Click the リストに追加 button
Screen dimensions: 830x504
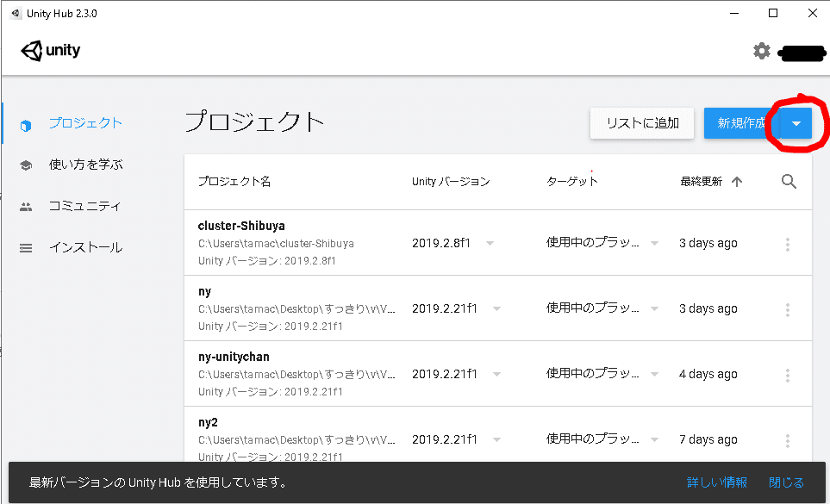click(642, 123)
